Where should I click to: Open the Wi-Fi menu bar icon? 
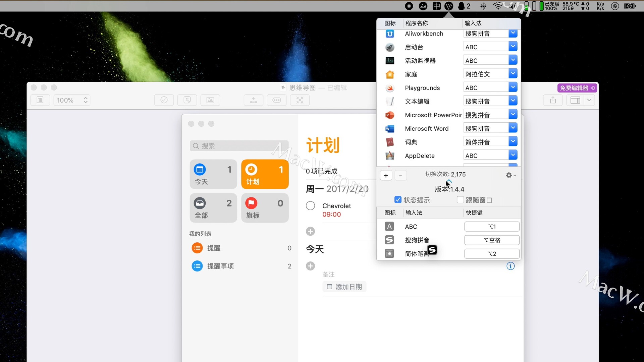point(498,6)
